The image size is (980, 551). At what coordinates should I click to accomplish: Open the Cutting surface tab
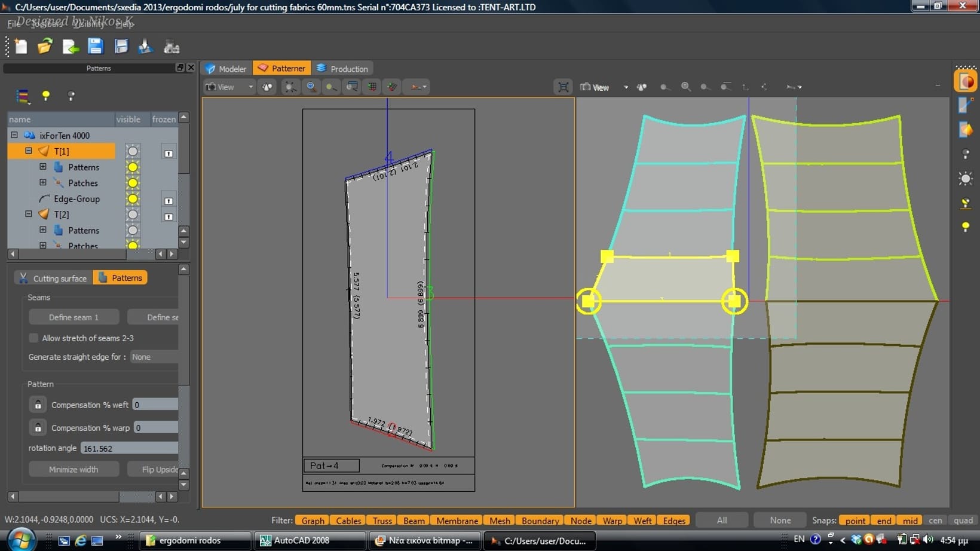[53, 278]
